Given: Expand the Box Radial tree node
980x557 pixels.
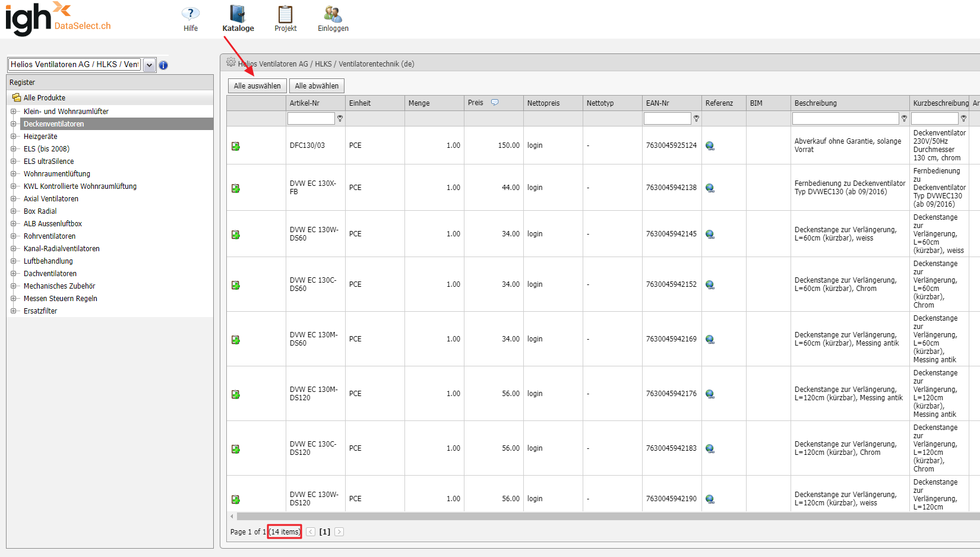Looking at the screenshot, I should (x=13, y=211).
